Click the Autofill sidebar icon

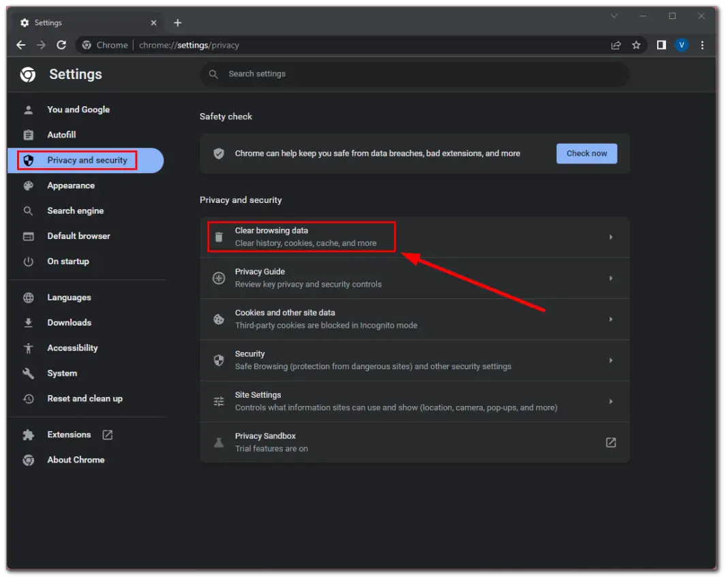[x=28, y=135]
